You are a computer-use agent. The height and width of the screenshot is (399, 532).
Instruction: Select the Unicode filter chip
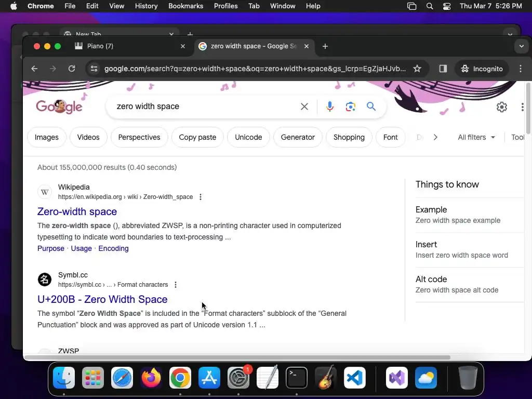point(248,137)
